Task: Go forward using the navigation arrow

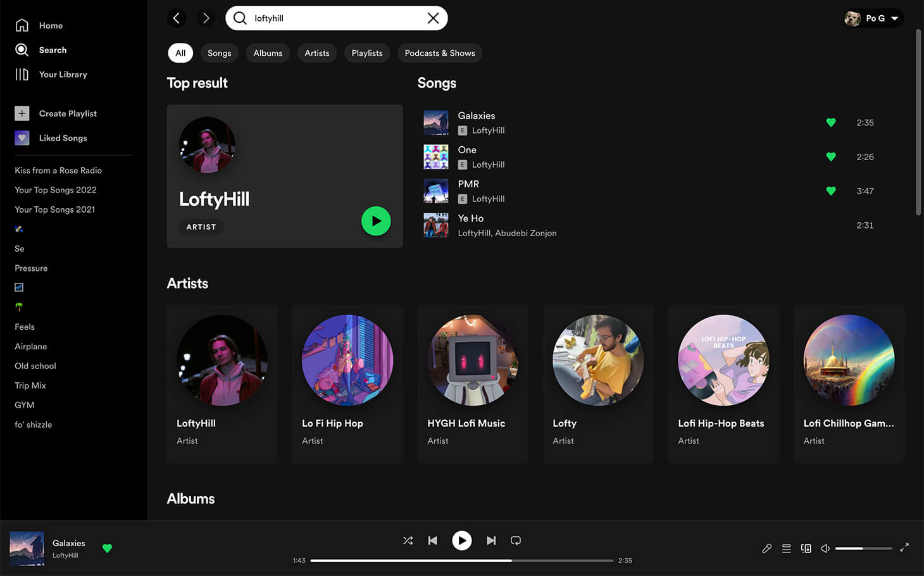Action: coord(206,18)
